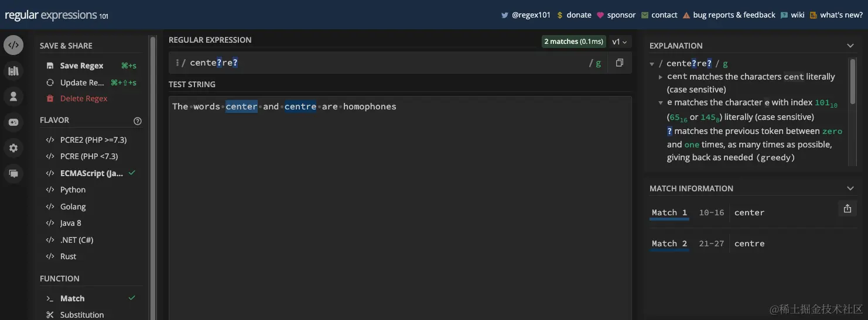Open the settings gear icon
This screenshot has width=868, height=320.
pyautogui.click(x=13, y=148)
